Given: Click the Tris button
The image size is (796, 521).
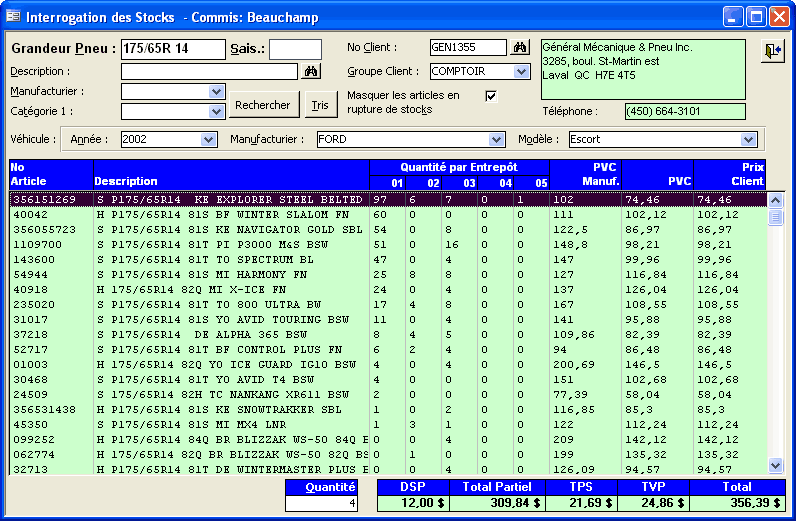Looking at the screenshot, I should click(x=320, y=105).
